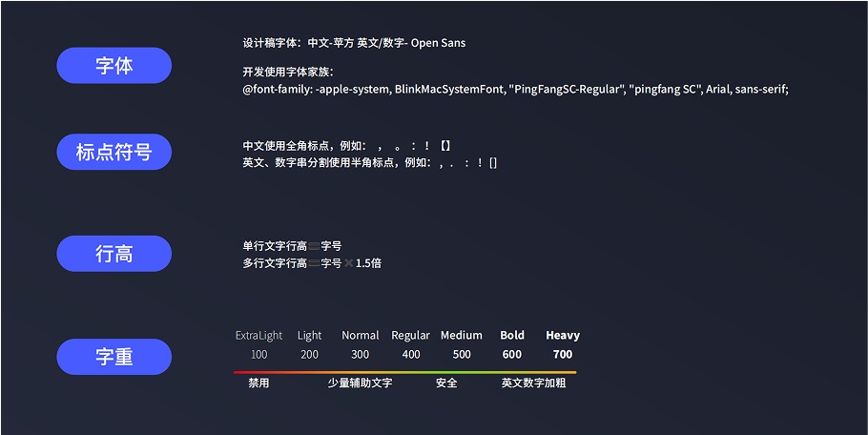Select the Regular weight label
Viewport: 868px width, 435px height.
coord(411,336)
